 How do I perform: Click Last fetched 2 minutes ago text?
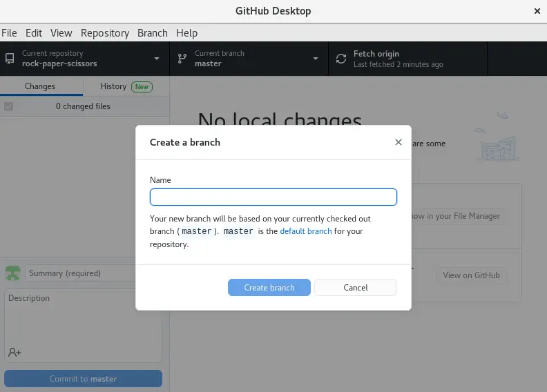tap(398, 64)
